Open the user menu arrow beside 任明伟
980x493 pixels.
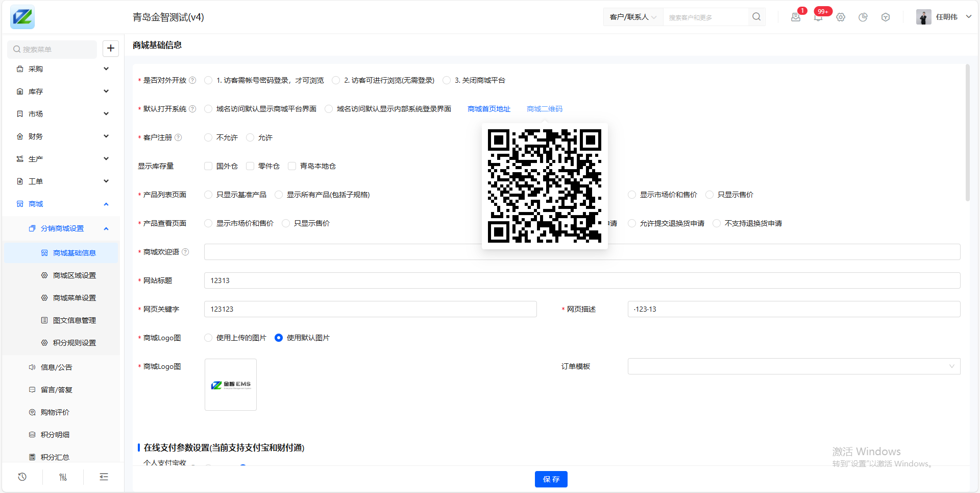(x=968, y=17)
